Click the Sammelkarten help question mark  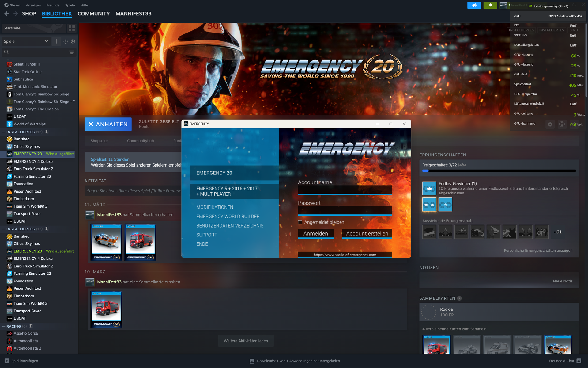(x=459, y=298)
